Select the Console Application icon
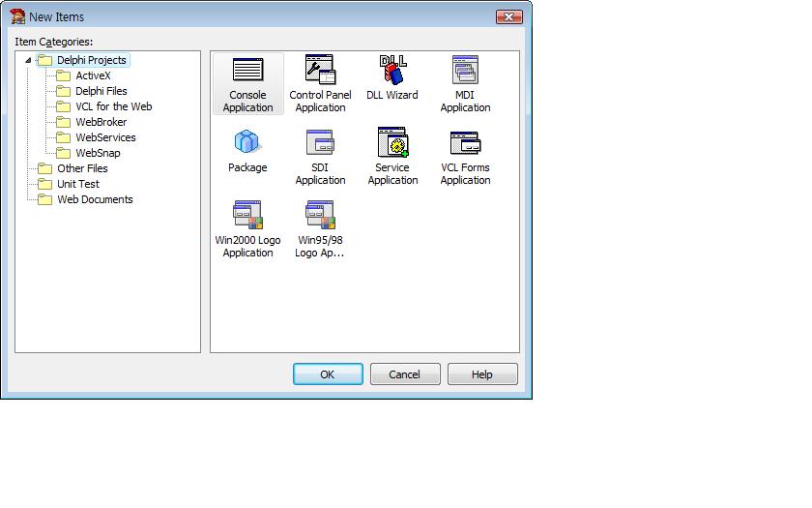 click(x=247, y=72)
